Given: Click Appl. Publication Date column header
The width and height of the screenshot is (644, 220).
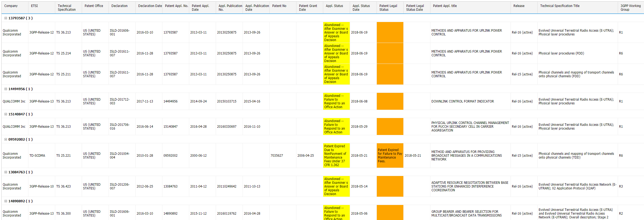Looking at the screenshot, I should coord(256,8).
